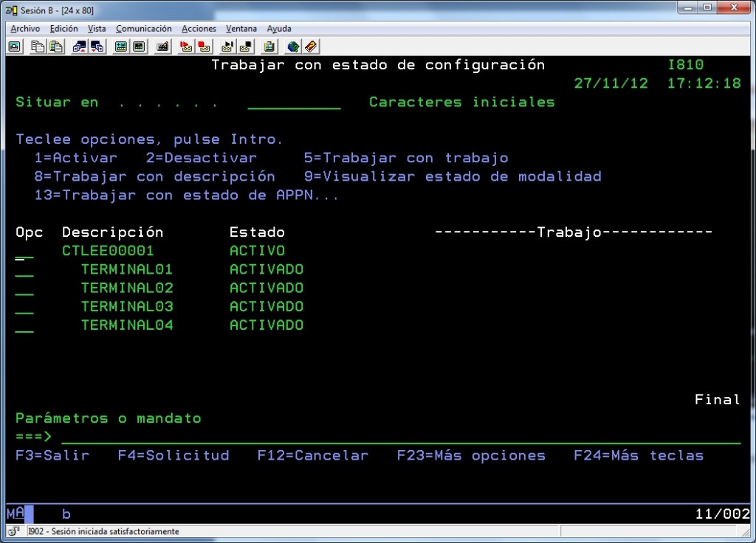
Task: Stop recording the macro
Action: click(x=205, y=46)
